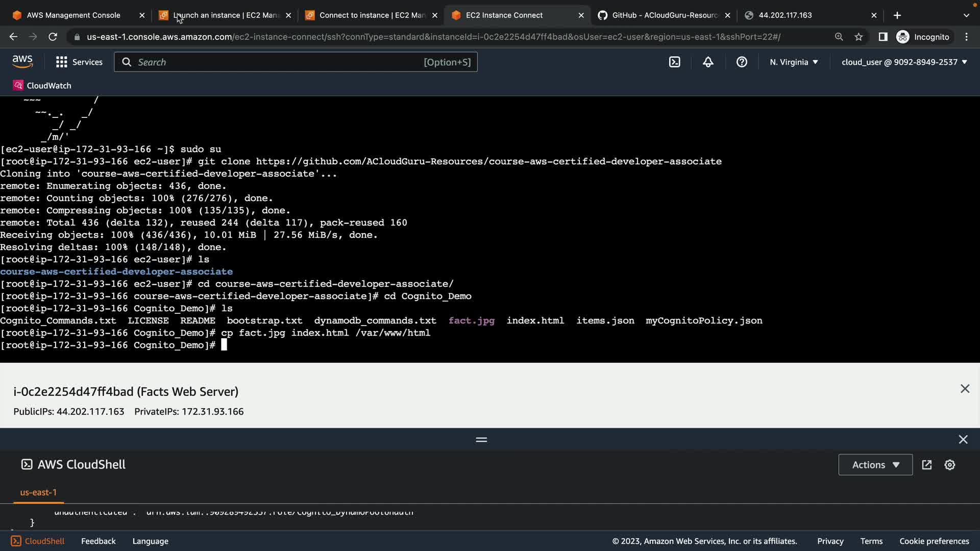Open the CloudWatch favorites shortcut
This screenshot has height=551, width=980.
click(x=42, y=85)
